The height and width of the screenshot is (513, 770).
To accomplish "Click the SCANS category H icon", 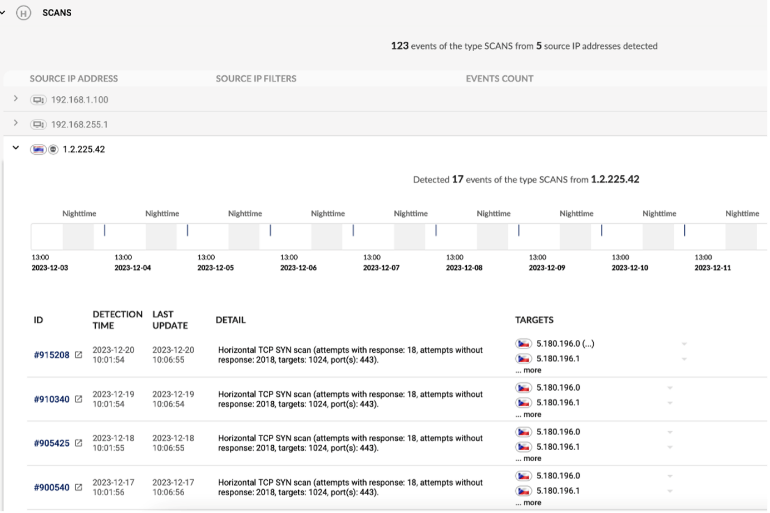I will (x=24, y=13).
